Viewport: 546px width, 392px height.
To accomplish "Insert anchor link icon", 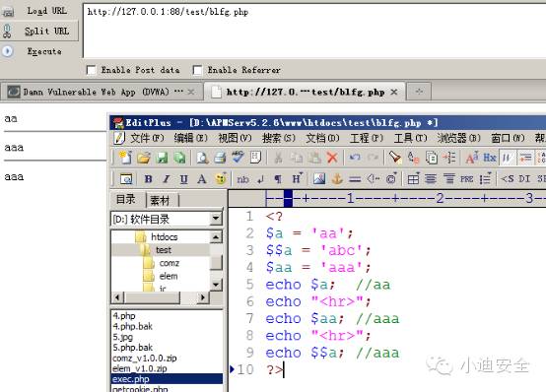I will coord(337,179).
